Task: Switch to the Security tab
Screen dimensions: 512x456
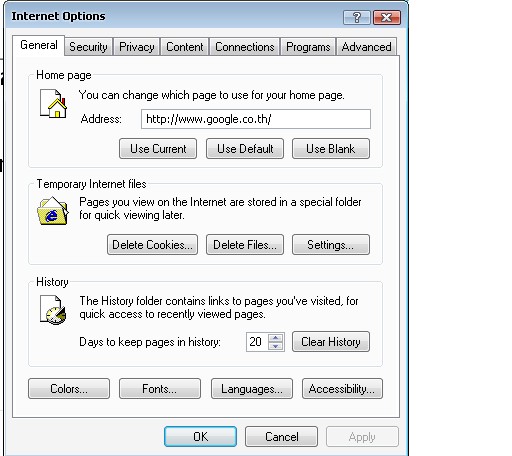Action: 88,47
